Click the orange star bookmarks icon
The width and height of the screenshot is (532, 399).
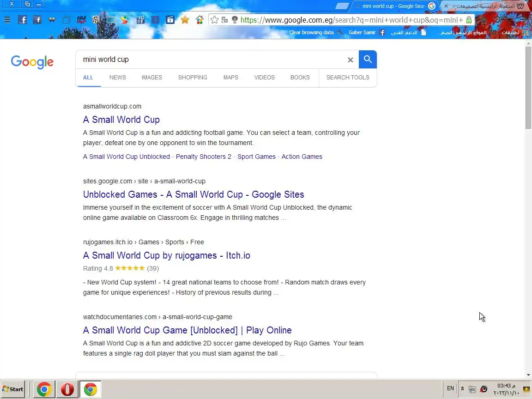[x=185, y=20]
